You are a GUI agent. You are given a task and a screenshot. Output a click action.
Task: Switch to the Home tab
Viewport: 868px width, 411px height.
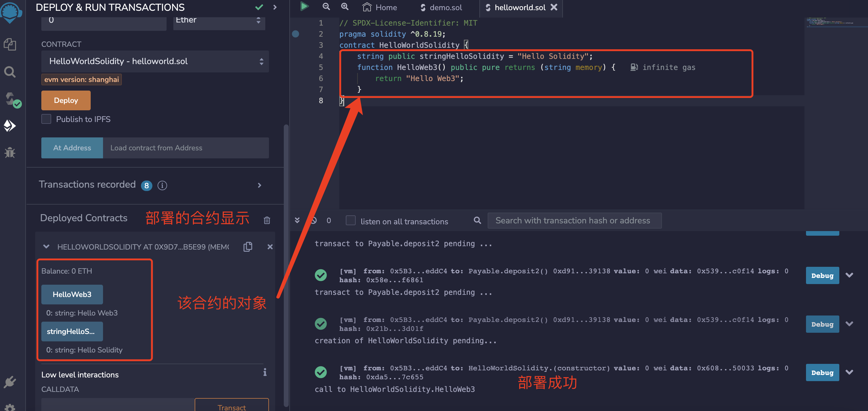(x=380, y=7)
